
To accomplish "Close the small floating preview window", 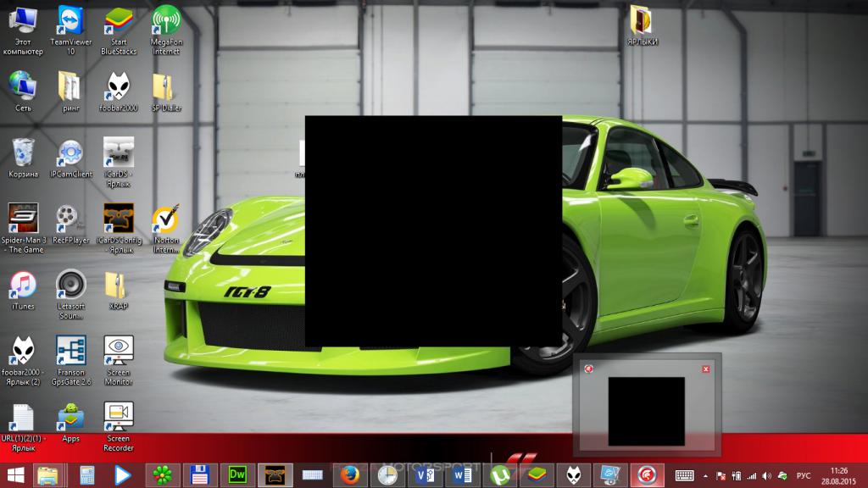I will click(706, 369).
